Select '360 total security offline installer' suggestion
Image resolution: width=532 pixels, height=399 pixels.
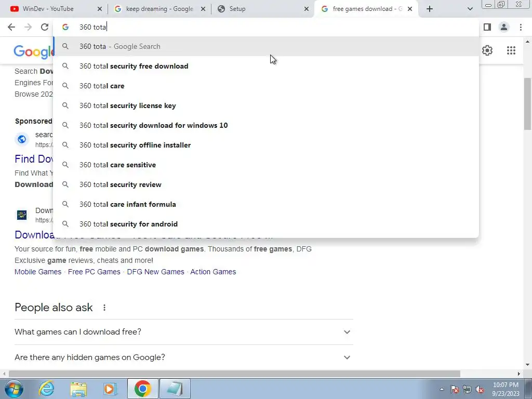click(x=266, y=145)
